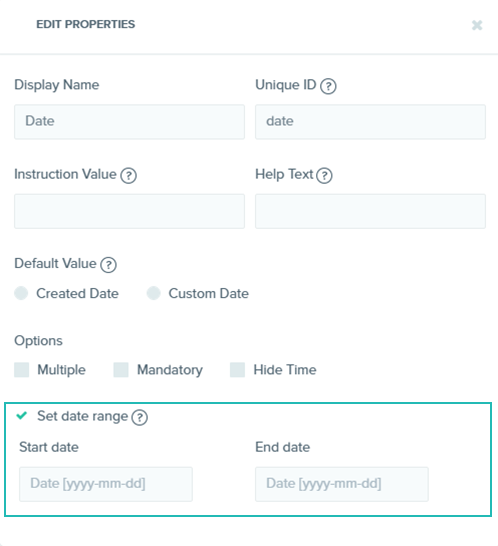Open the Set date range help icon
The image size is (498, 546).
tap(140, 417)
